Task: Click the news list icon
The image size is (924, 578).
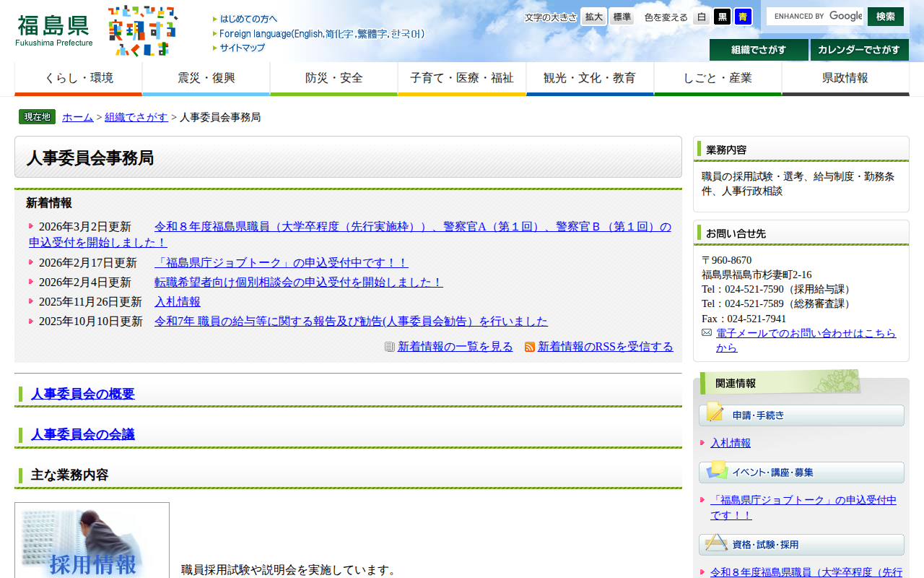Action: pyautogui.click(x=390, y=347)
